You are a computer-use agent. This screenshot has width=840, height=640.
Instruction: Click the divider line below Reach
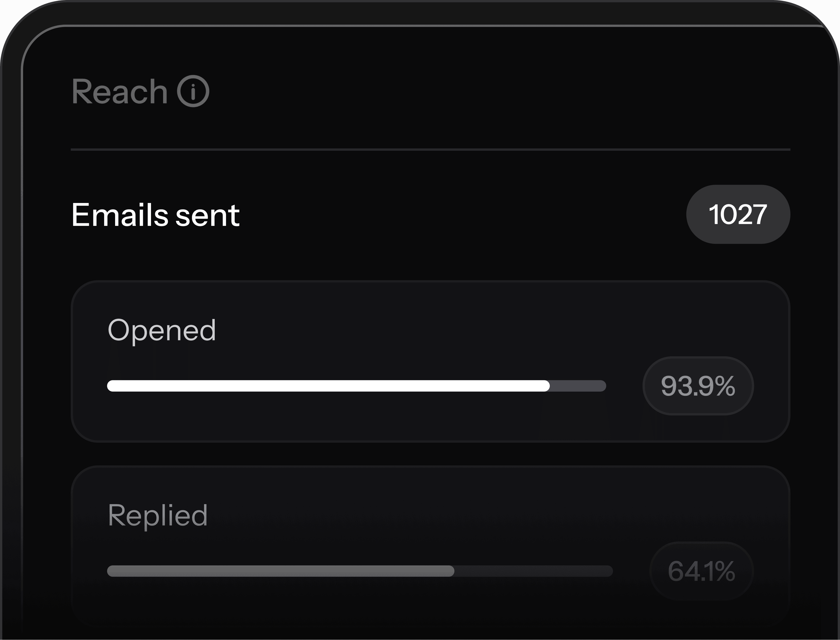click(430, 150)
